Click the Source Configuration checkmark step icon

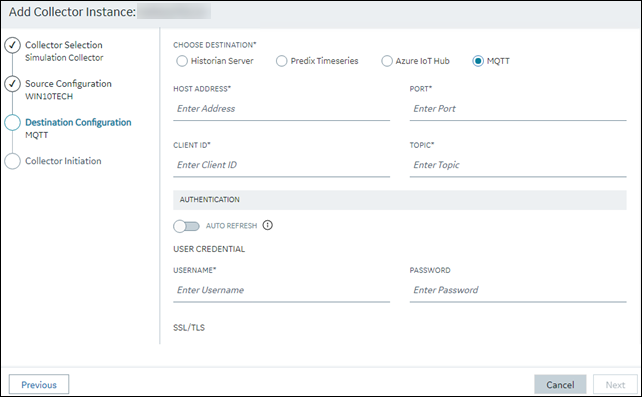coord(12,83)
